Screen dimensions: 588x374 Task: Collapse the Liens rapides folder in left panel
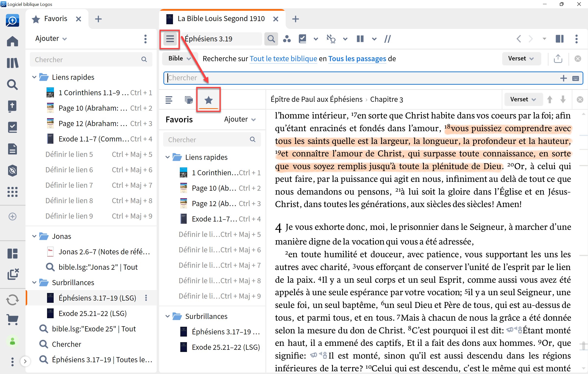tap(34, 77)
